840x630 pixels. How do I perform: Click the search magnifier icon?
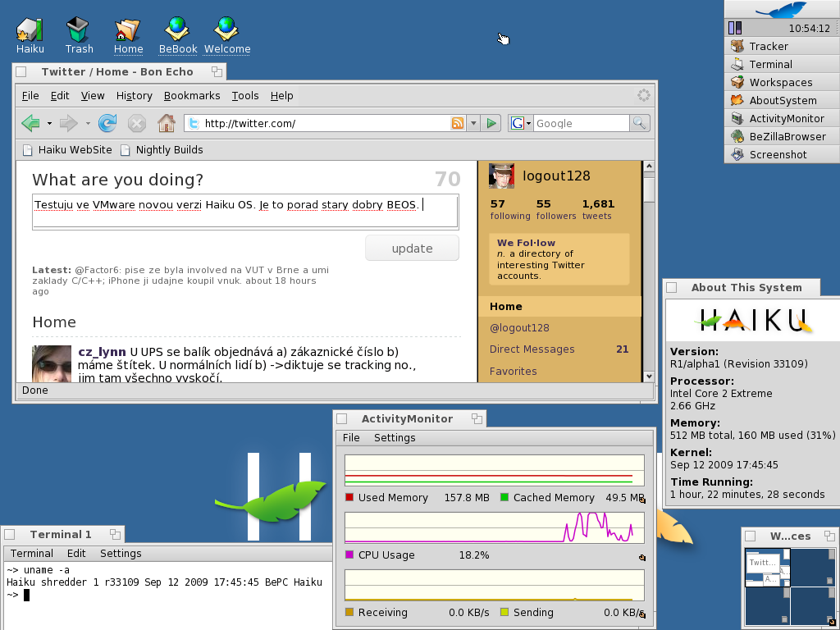click(640, 123)
